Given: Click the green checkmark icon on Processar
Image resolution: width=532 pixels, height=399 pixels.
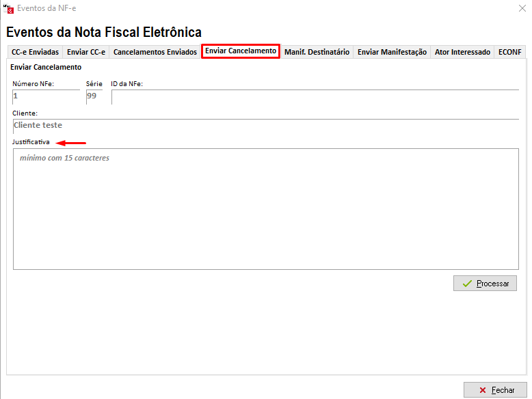Looking at the screenshot, I should click(x=468, y=284).
